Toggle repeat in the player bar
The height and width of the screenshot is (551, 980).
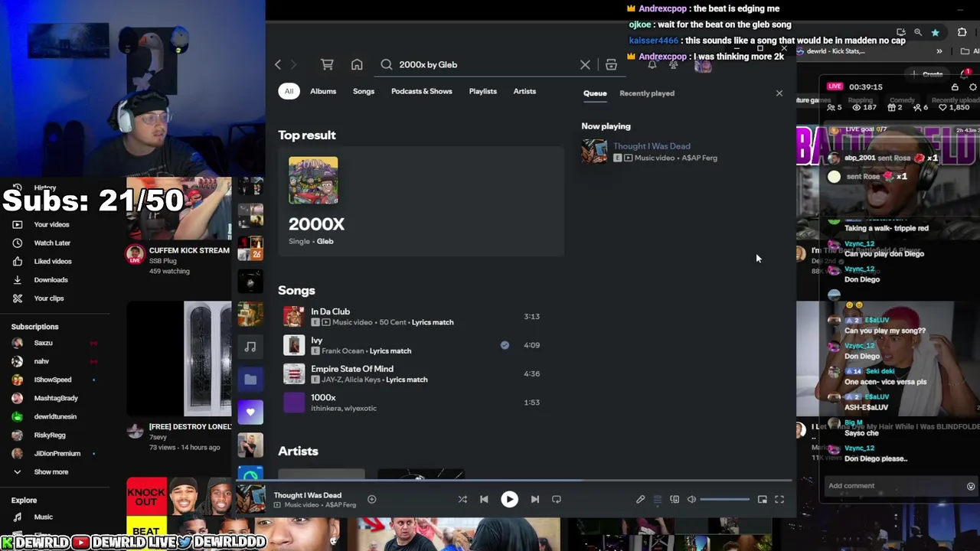click(557, 500)
